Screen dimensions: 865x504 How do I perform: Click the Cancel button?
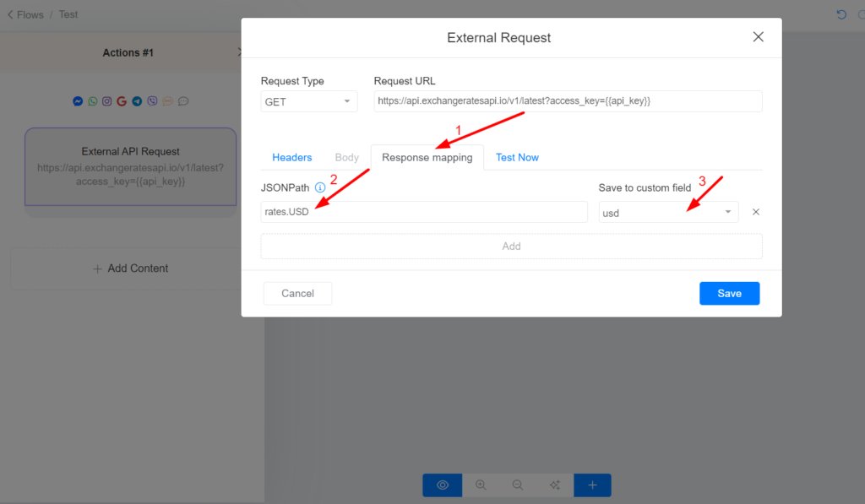[298, 293]
